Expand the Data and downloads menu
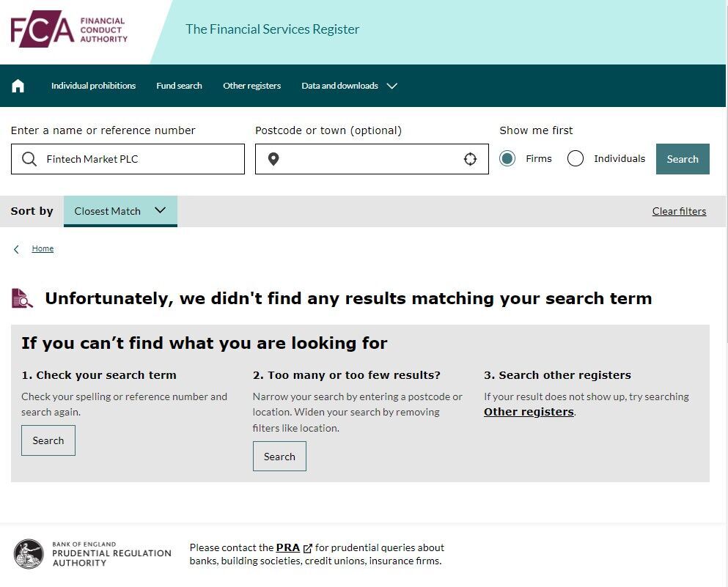728x587 pixels. (x=349, y=86)
